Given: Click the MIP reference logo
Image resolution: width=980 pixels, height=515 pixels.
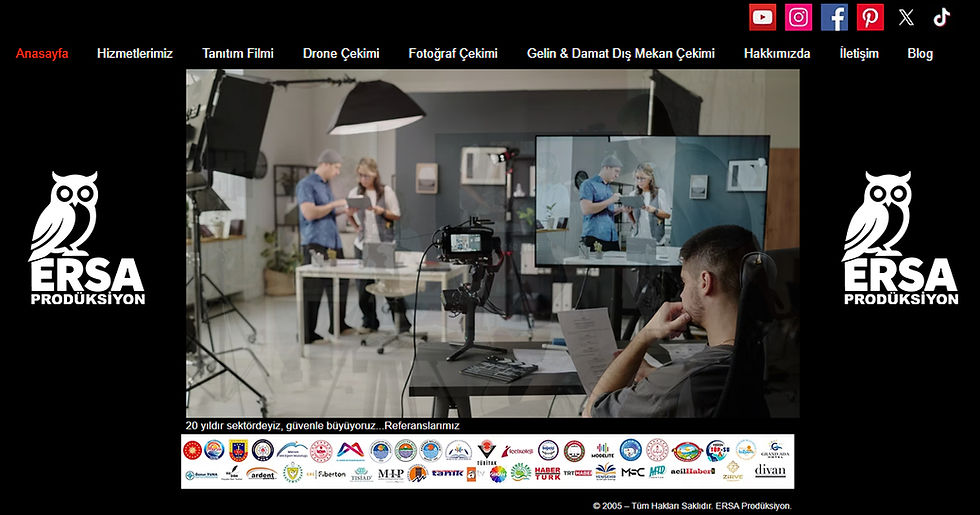Looking at the screenshot, I should (x=391, y=474).
